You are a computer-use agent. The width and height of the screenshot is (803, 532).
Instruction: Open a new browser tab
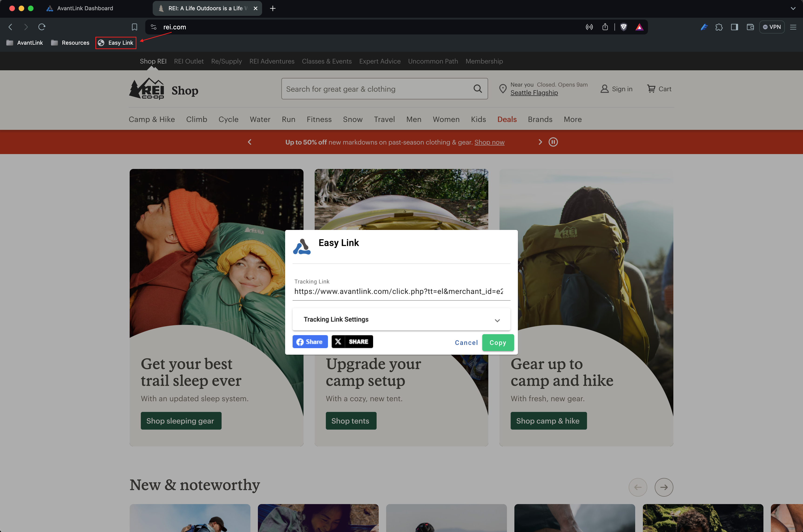(273, 8)
